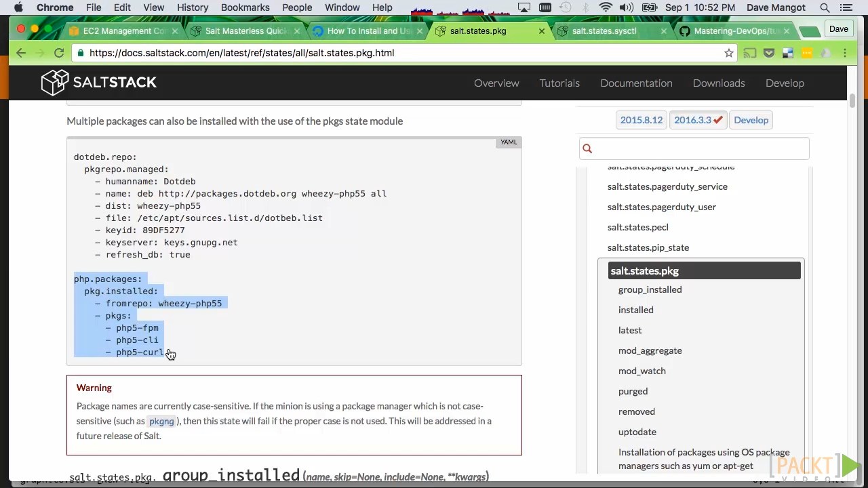Open salt.states.pagerduty_service in sidebar

pyautogui.click(x=667, y=186)
